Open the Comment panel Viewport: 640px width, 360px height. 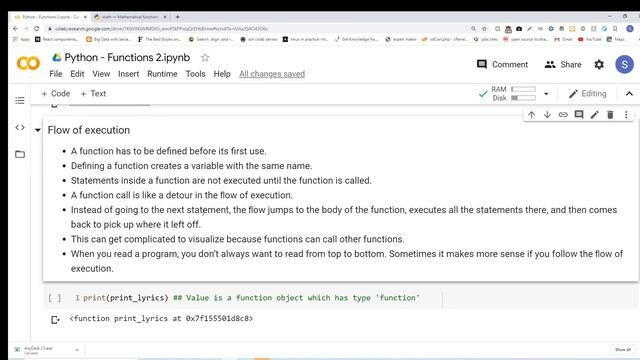(502, 64)
